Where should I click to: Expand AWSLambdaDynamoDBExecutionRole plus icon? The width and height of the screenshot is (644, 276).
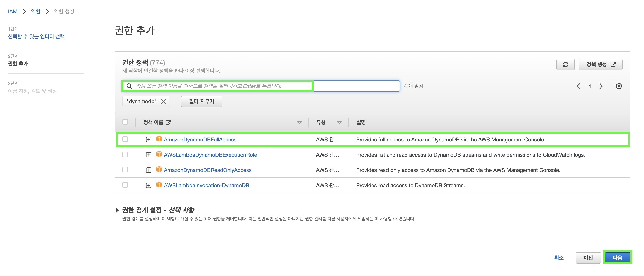[x=149, y=155]
